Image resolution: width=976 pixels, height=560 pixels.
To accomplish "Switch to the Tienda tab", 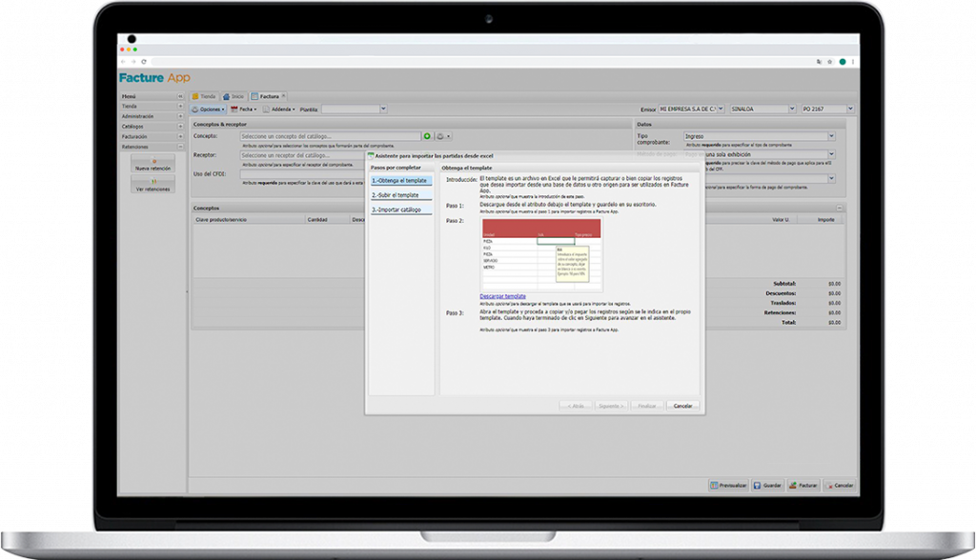I will (x=204, y=97).
